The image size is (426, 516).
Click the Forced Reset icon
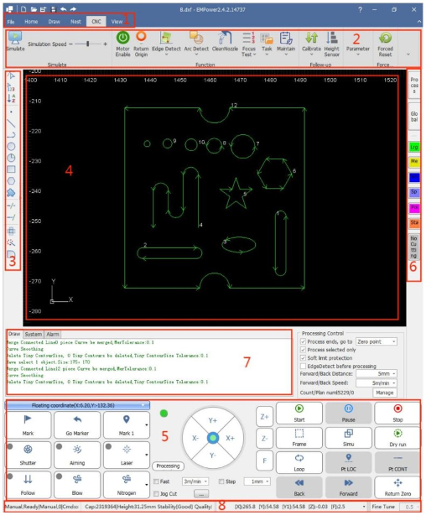click(385, 38)
